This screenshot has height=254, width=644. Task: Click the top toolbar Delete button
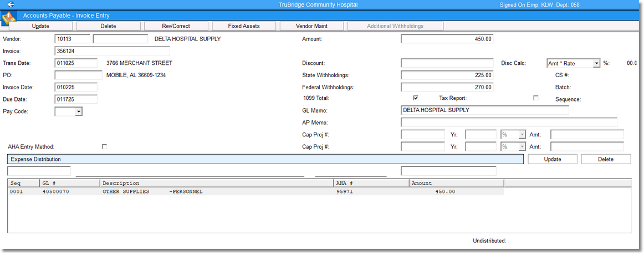pyautogui.click(x=109, y=26)
